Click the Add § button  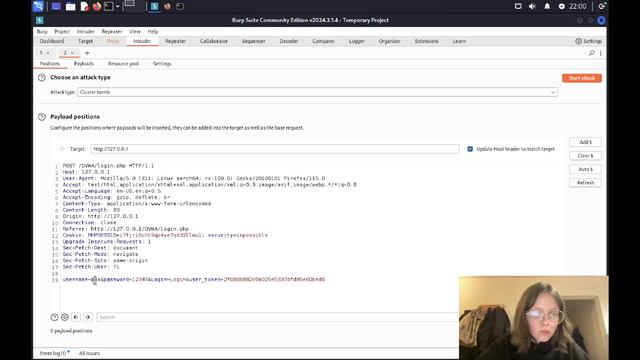(x=585, y=142)
